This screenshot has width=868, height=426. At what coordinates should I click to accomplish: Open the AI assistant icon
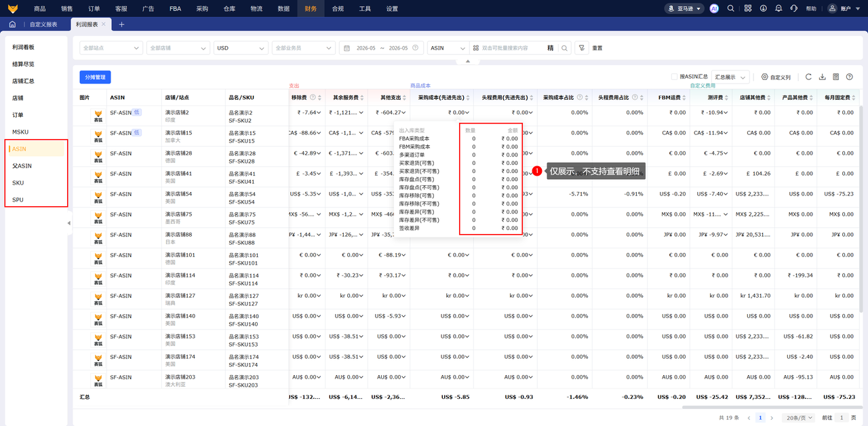coord(714,9)
